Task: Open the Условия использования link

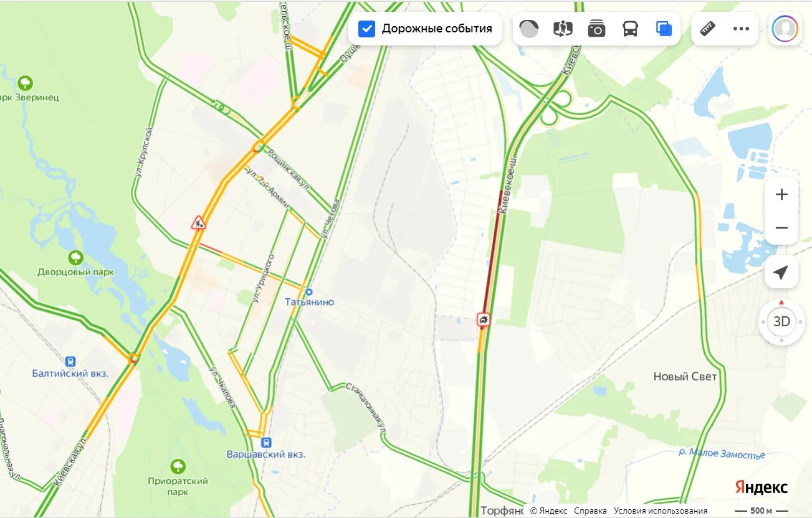Action: (x=661, y=511)
